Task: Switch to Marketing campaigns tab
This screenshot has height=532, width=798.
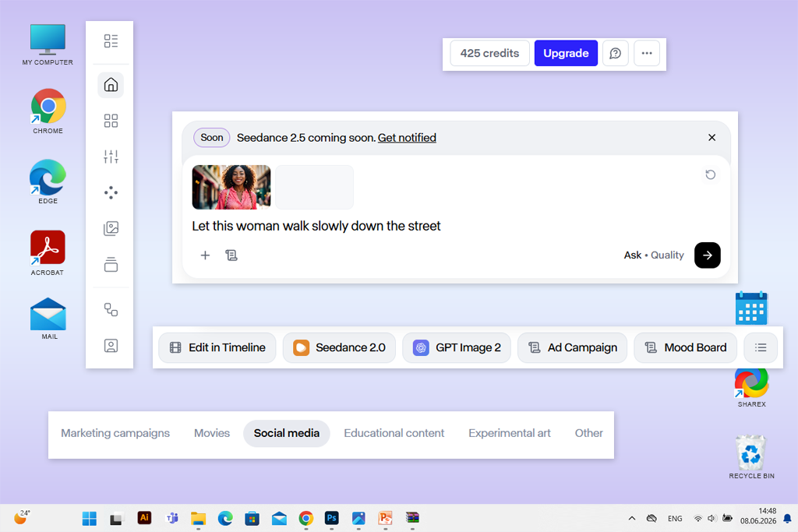Action: [115, 433]
